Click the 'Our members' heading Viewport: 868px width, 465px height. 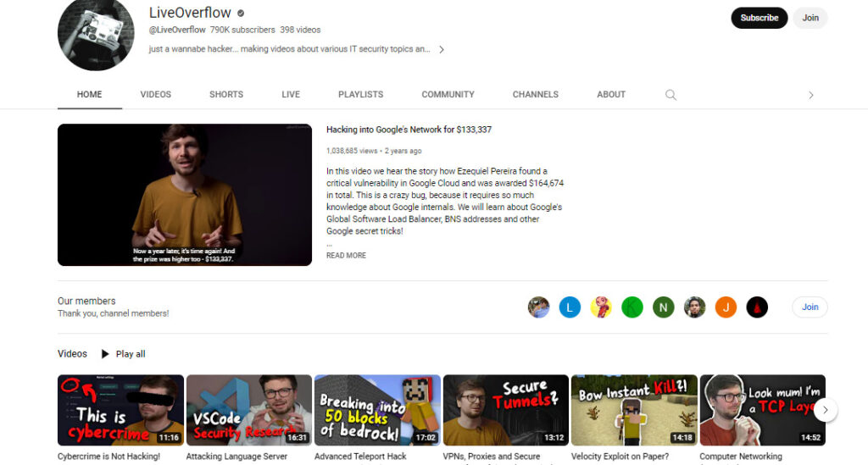click(x=86, y=301)
